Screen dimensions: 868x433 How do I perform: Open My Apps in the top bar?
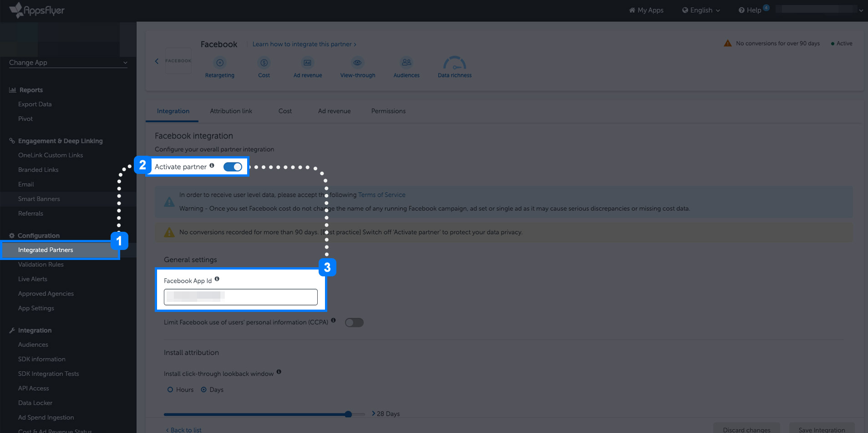coord(646,10)
